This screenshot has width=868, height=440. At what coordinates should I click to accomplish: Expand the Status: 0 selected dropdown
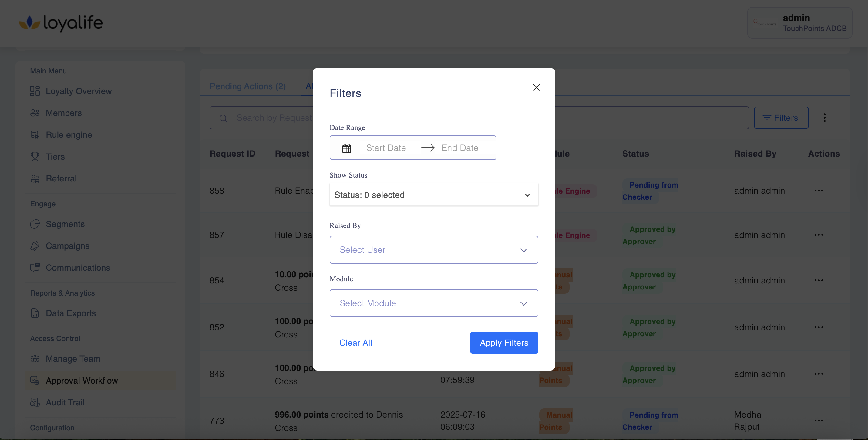coord(433,195)
